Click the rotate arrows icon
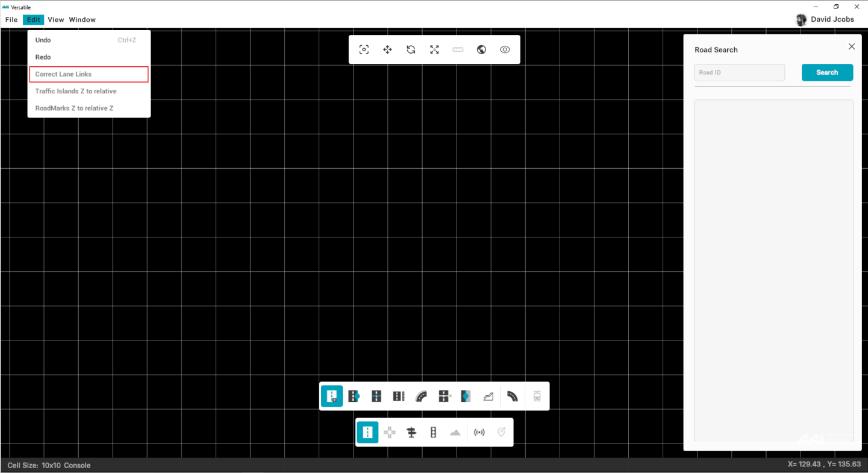 (x=411, y=50)
